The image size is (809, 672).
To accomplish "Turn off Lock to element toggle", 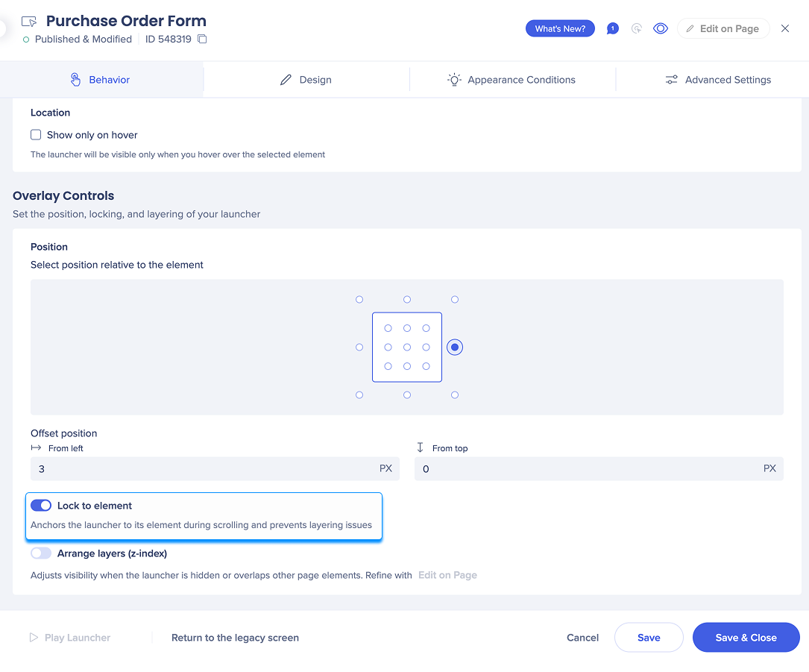I will tap(41, 506).
